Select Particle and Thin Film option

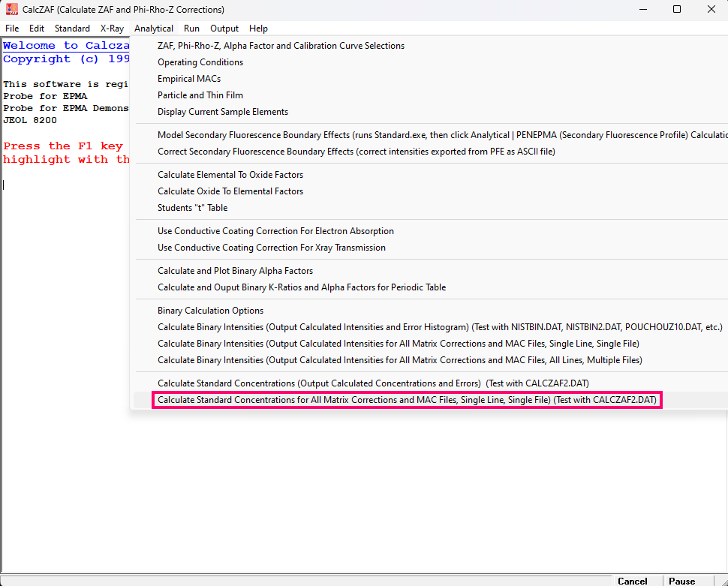click(200, 95)
